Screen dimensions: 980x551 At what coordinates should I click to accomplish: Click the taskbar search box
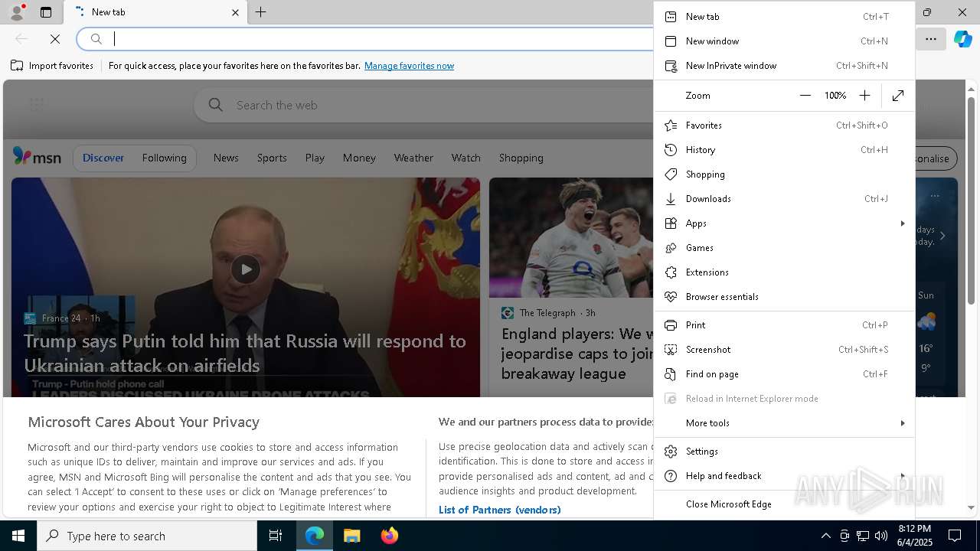pos(147,536)
